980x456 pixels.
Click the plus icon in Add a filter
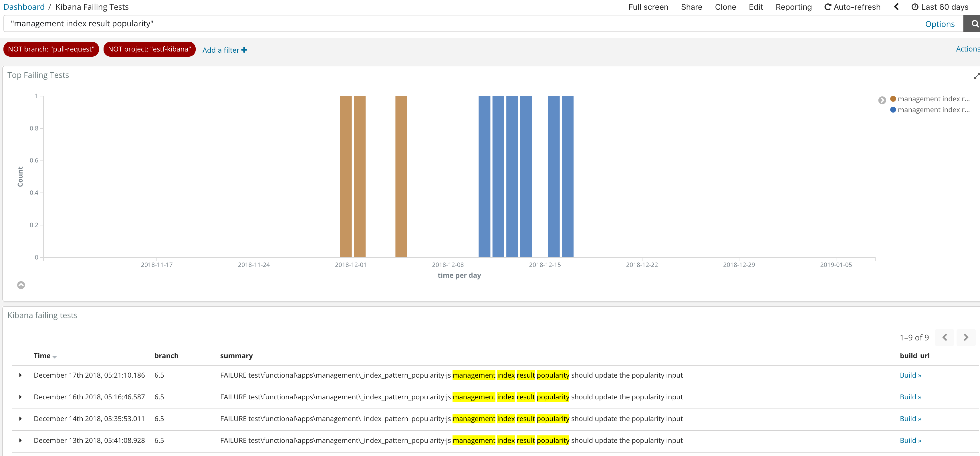(x=244, y=50)
